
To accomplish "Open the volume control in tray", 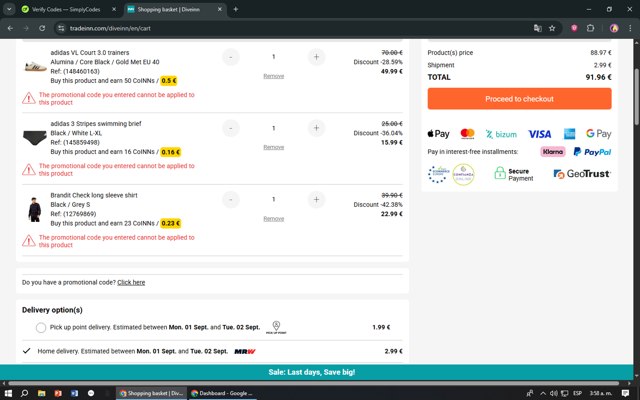I will click(x=553, y=393).
